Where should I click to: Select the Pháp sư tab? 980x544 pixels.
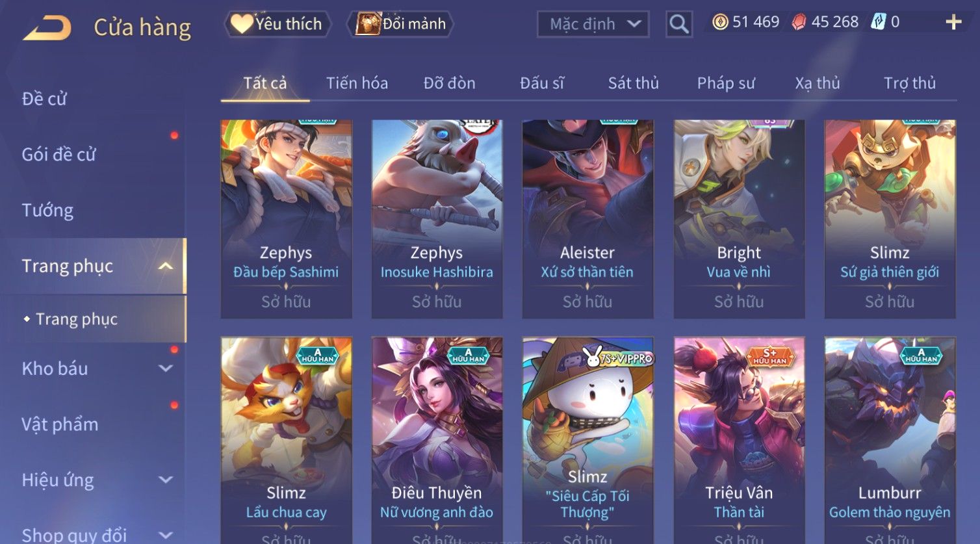726,83
